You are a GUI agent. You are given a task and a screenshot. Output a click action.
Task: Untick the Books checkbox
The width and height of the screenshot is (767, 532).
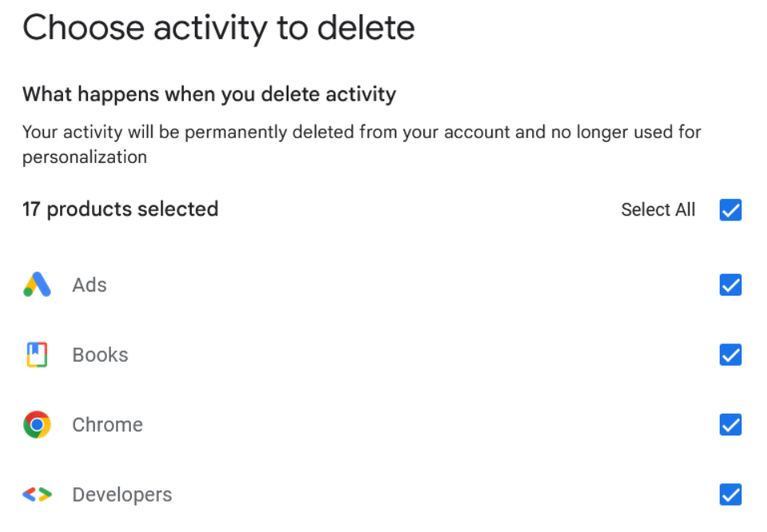click(730, 355)
